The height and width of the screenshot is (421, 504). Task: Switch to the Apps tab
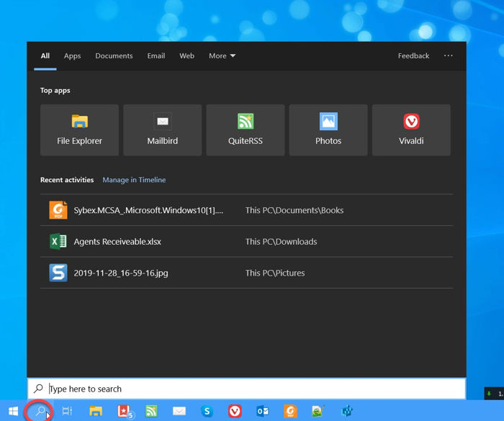click(x=72, y=56)
